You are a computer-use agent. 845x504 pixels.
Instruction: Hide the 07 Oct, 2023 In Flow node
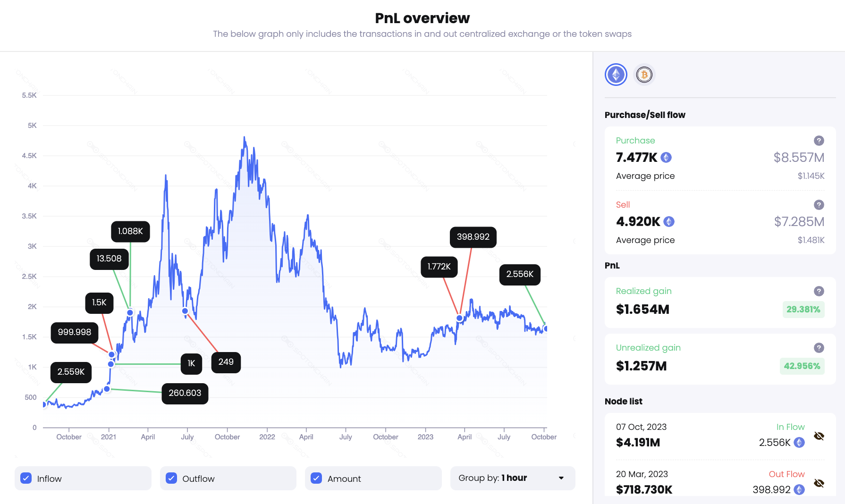(819, 436)
